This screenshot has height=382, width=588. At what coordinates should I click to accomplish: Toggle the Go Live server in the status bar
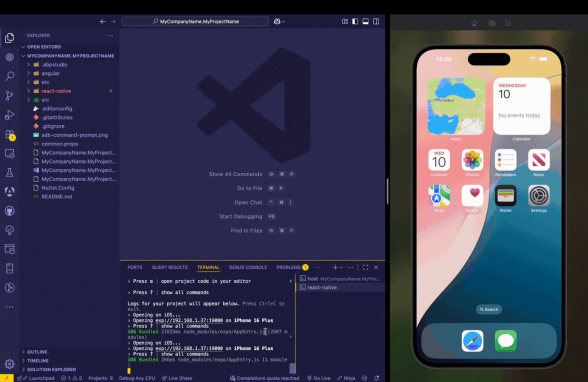[318, 378]
